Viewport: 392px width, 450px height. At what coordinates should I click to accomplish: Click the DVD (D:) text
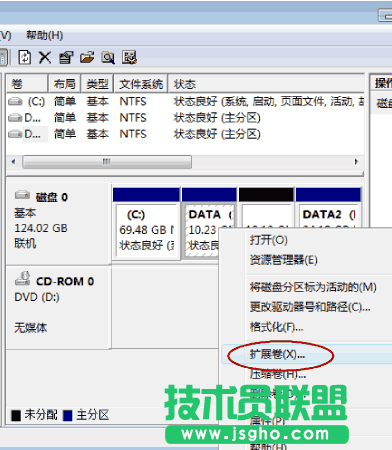click(37, 297)
